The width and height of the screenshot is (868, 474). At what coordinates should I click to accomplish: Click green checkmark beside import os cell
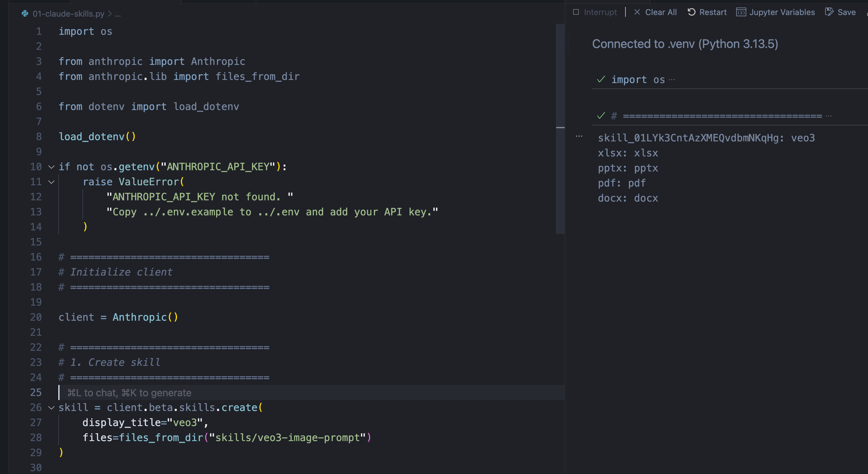tap(601, 80)
